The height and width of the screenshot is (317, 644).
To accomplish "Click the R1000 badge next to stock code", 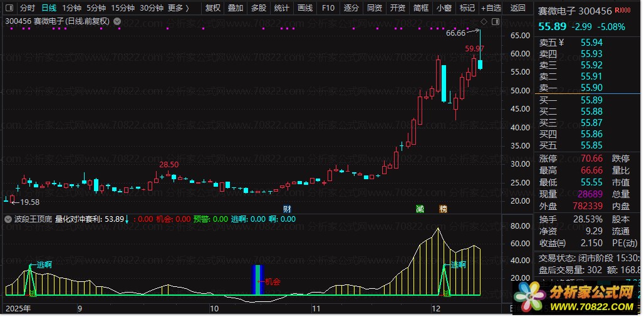I will (624, 11).
